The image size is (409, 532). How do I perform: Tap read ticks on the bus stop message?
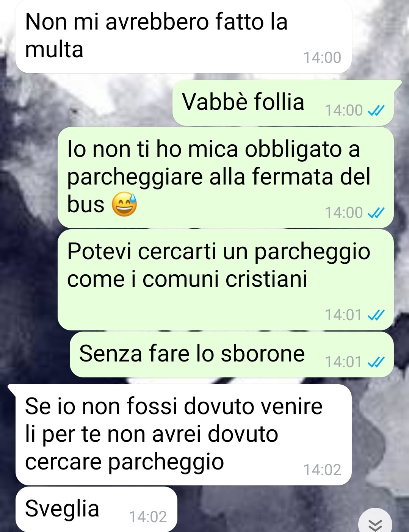point(376,213)
